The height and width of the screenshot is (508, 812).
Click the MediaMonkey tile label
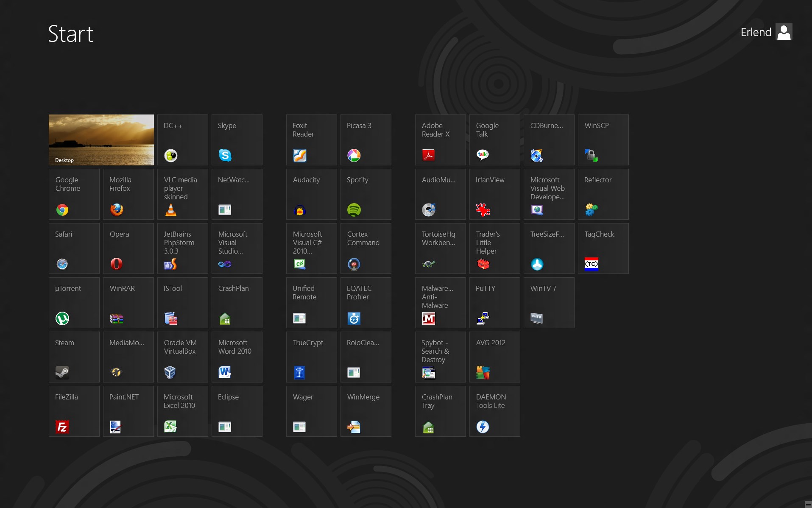coord(127,343)
